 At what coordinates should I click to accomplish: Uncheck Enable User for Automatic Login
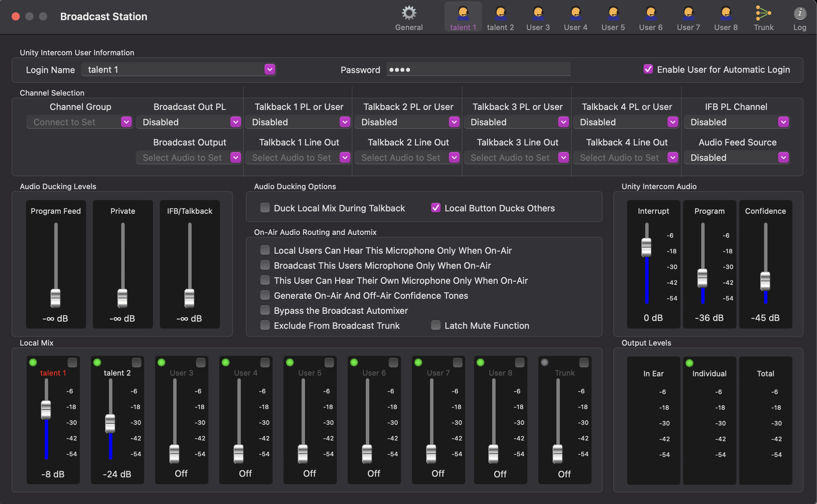pyautogui.click(x=648, y=69)
